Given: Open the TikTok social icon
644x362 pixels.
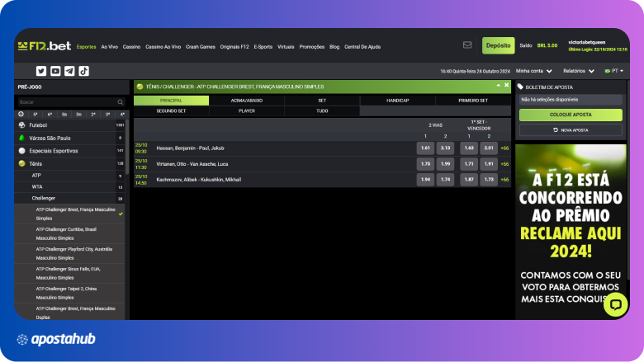Looking at the screenshot, I should (x=83, y=71).
